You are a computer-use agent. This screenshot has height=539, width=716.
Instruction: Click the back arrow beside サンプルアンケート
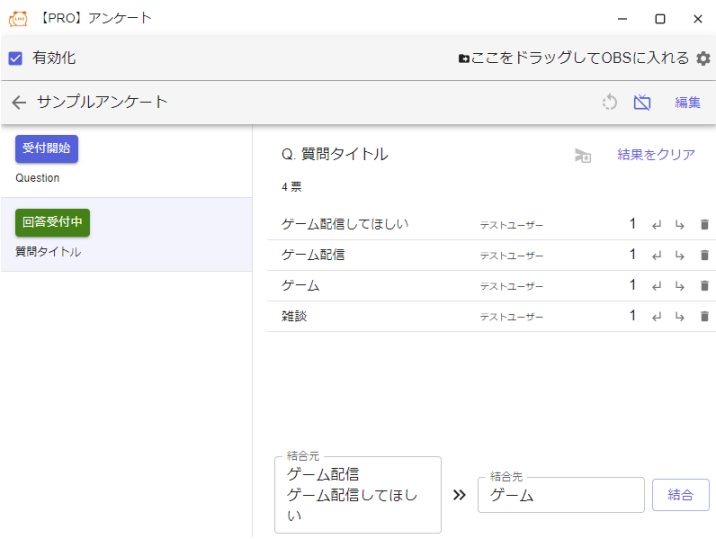pyautogui.click(x=18, y=102)
